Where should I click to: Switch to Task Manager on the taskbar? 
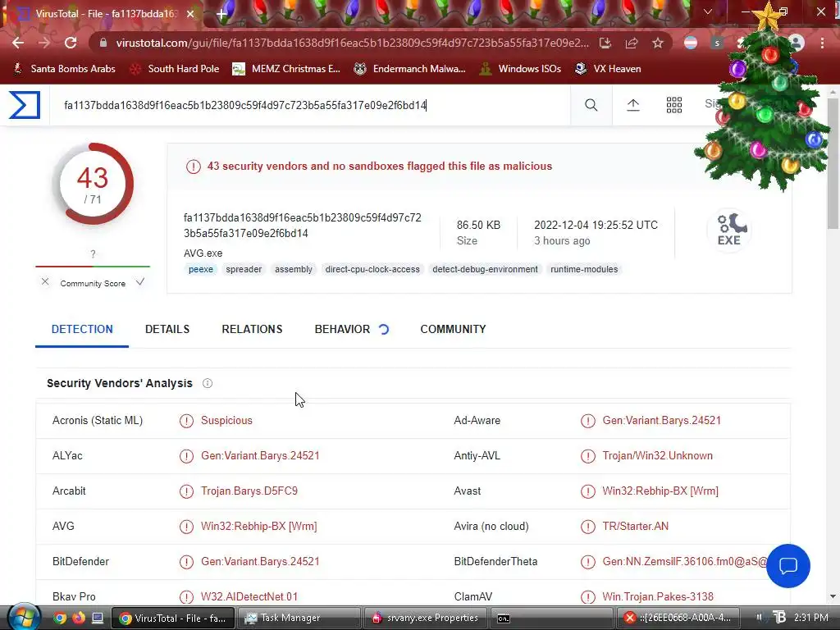click(299, 618)
